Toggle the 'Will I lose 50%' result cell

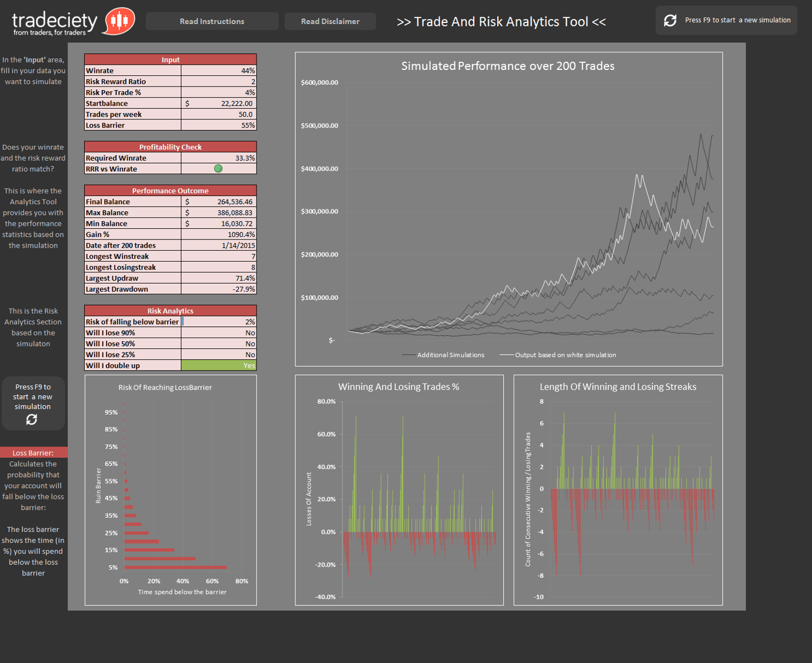tap(218, 344)
